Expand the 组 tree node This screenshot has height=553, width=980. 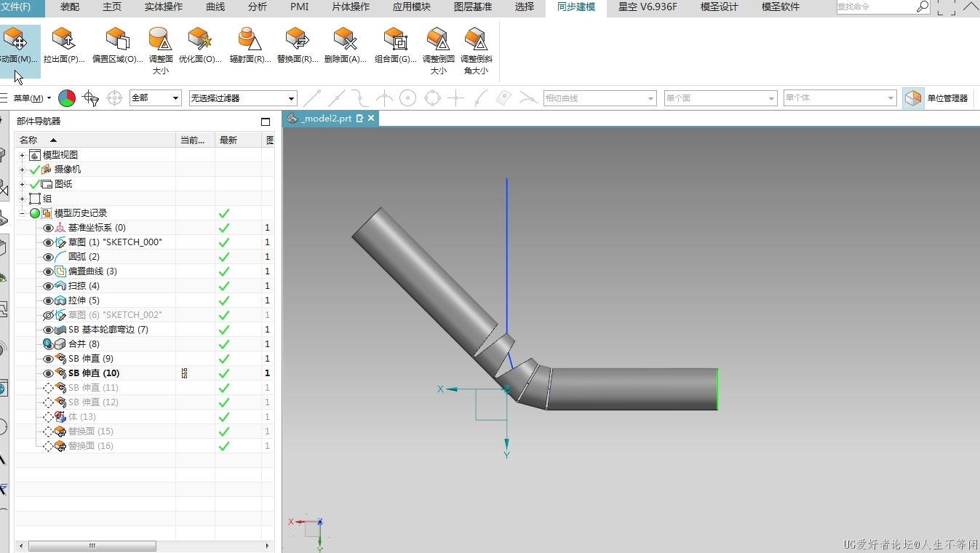pos(22,199)
